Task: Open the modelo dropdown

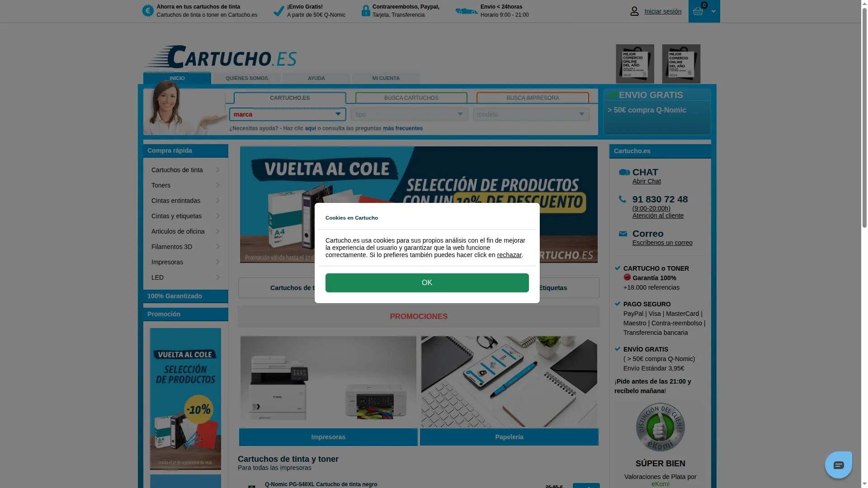Action: [531, 114]
